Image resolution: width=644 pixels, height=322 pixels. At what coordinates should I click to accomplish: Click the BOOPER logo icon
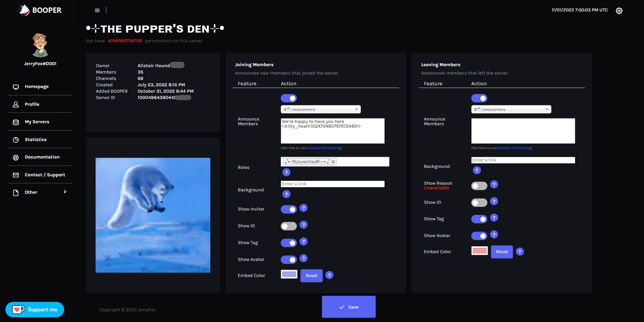(x=24, y=10)
